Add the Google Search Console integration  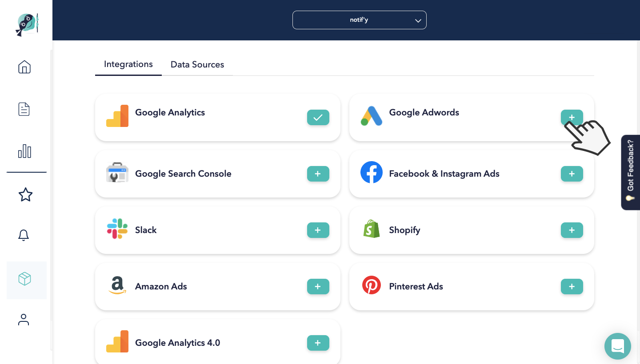[x=318, y=174]
